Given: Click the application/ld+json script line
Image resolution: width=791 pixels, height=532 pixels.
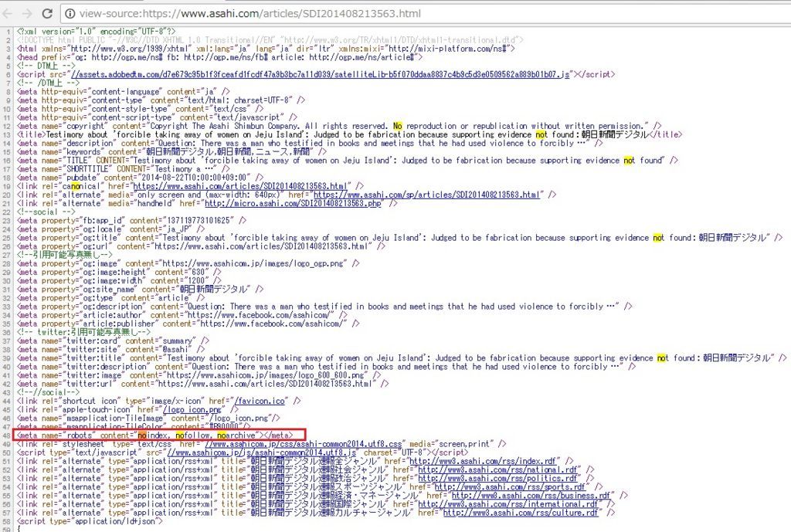Looking at the screenshot, I should click(90, 521).
